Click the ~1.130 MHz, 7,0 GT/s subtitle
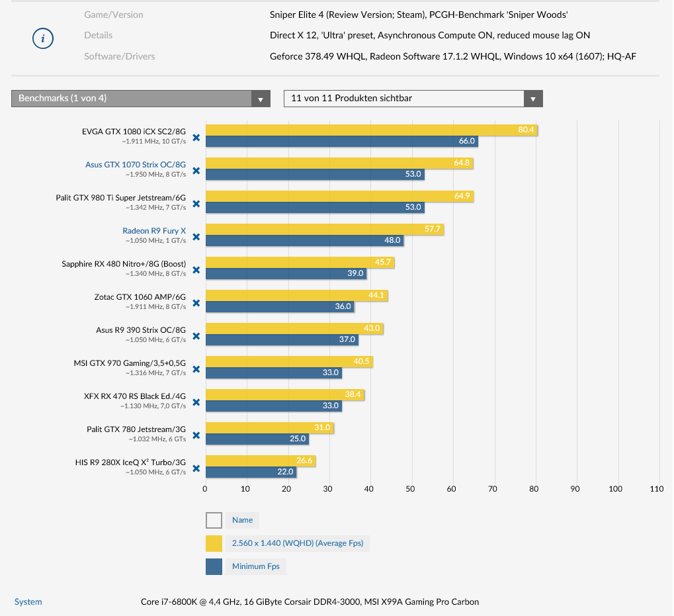This screenshot has width=674, height=616. (153, 406)
